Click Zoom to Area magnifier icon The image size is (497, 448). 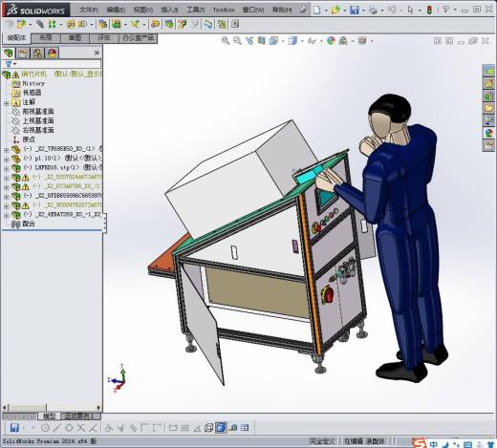point(237,41)
